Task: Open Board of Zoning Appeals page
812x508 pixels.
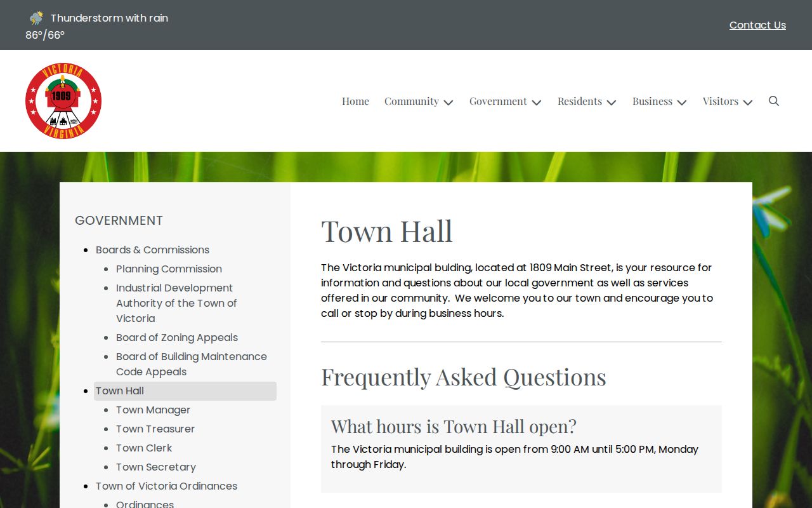Action: point(177,337)
